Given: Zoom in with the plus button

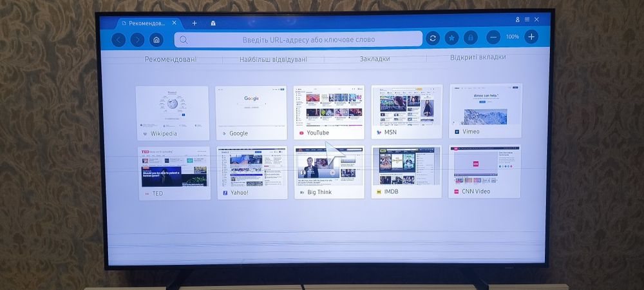Looking at the screenshot, I should tap(531, 37).
